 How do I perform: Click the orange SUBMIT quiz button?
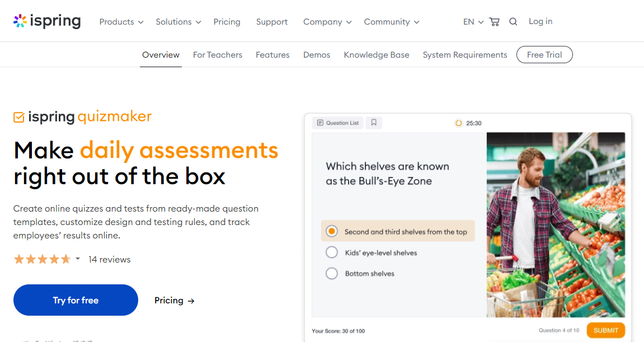[605, 330]
